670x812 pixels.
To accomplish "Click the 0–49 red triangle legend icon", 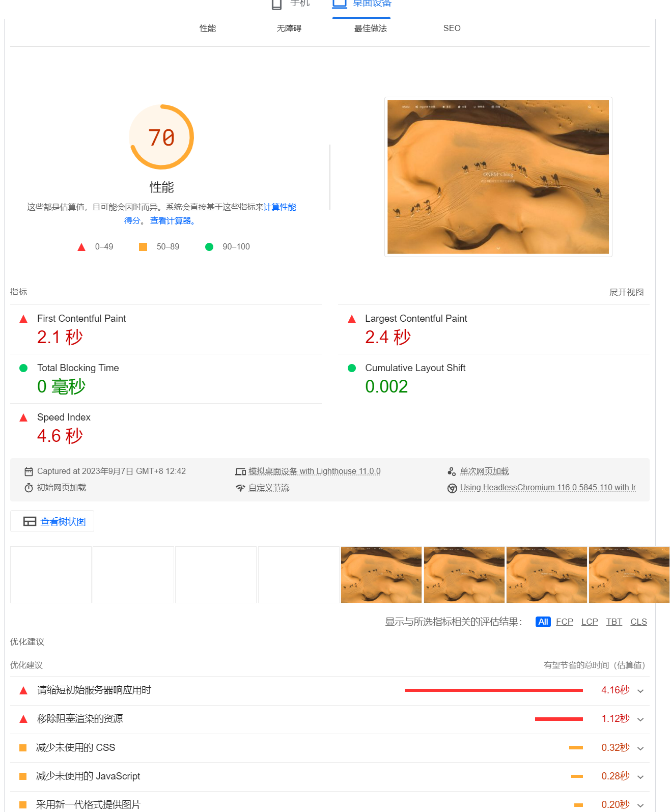I will pos(81,247).
